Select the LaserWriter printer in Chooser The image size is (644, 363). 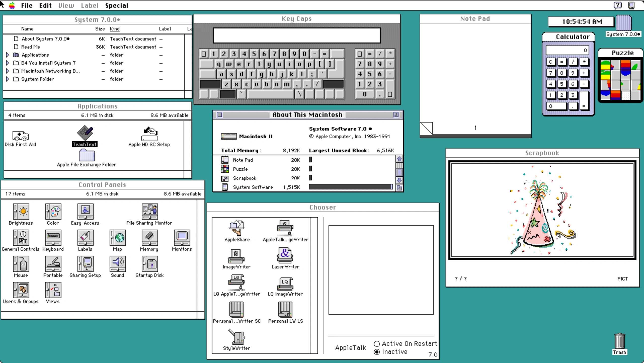[285, 255]
